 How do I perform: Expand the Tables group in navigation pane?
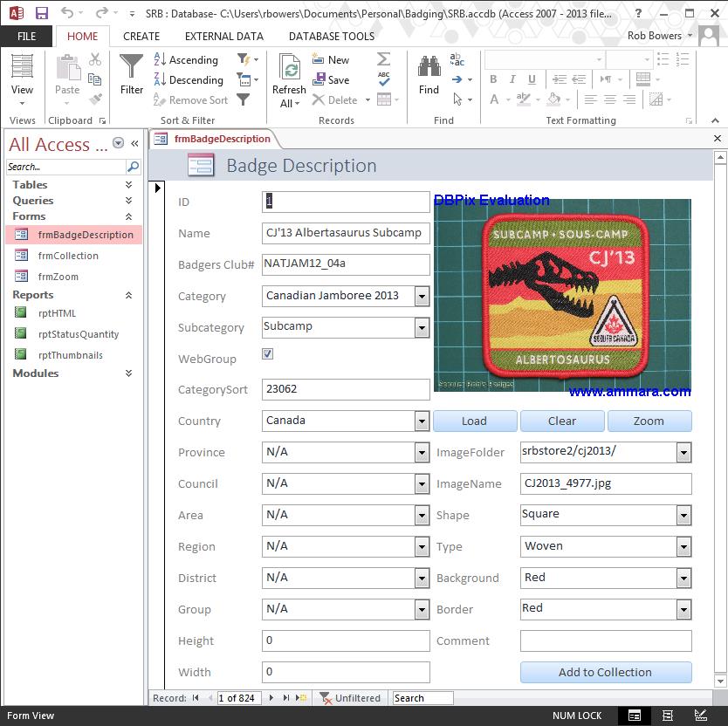coord(128,185)
